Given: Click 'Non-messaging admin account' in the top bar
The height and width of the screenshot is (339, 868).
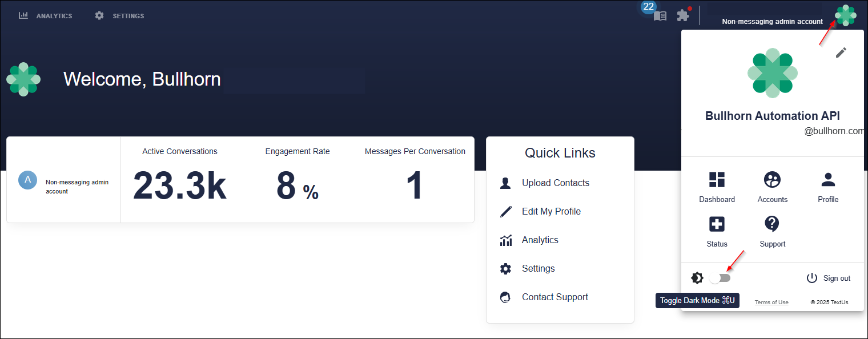Looking at the screenshot, I should [x=773, y=22].
